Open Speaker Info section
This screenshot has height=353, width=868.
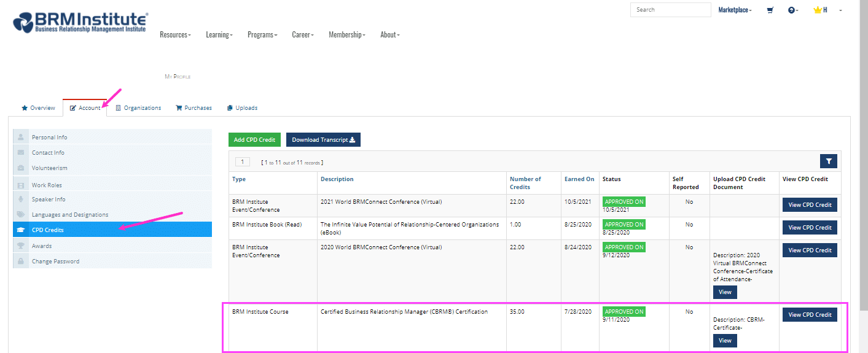112,199
